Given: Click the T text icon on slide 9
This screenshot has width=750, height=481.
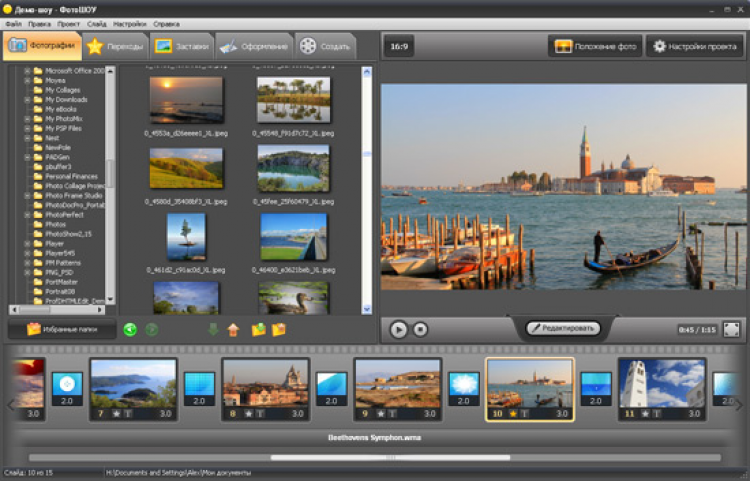Looking at the screenshot, I should (392, 414).
